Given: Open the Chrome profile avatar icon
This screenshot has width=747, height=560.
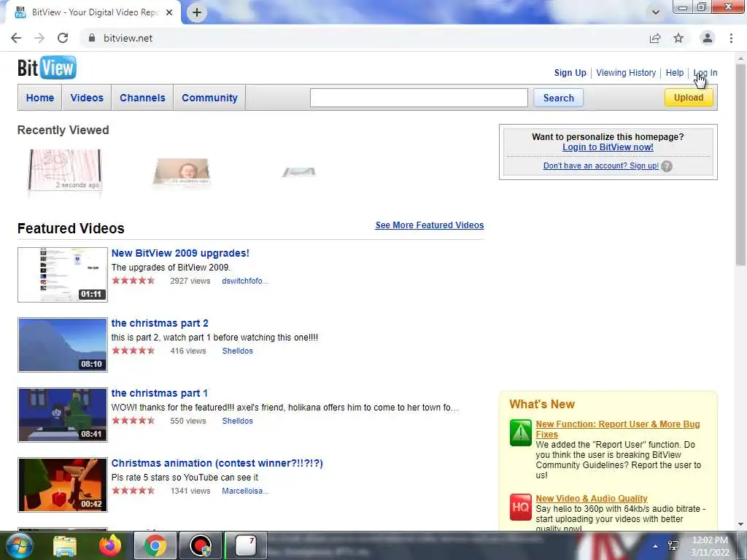Looking at the screenshot, I should click(x=708, y=38).
